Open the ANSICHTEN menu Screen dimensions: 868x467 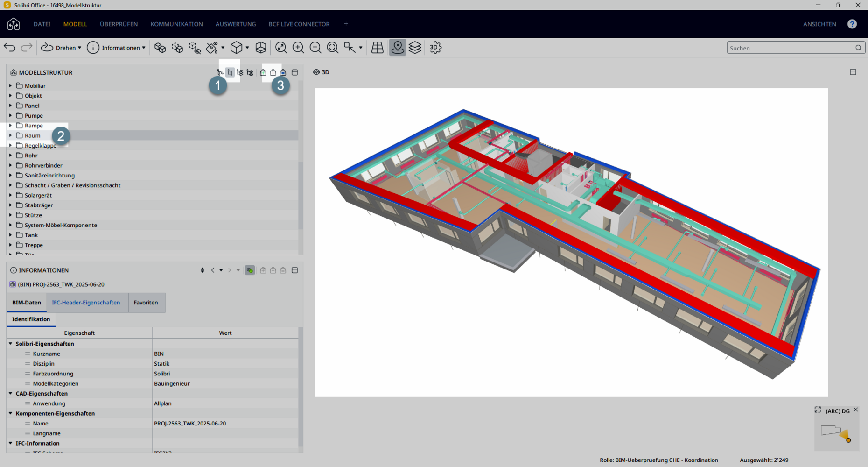(x=820, y=24)
